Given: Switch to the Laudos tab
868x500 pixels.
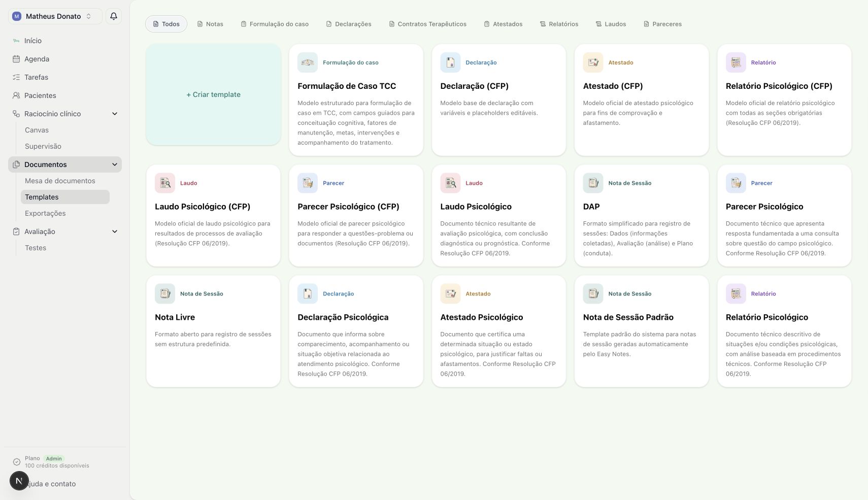Looking at the screenshot, I should (611, 24).
